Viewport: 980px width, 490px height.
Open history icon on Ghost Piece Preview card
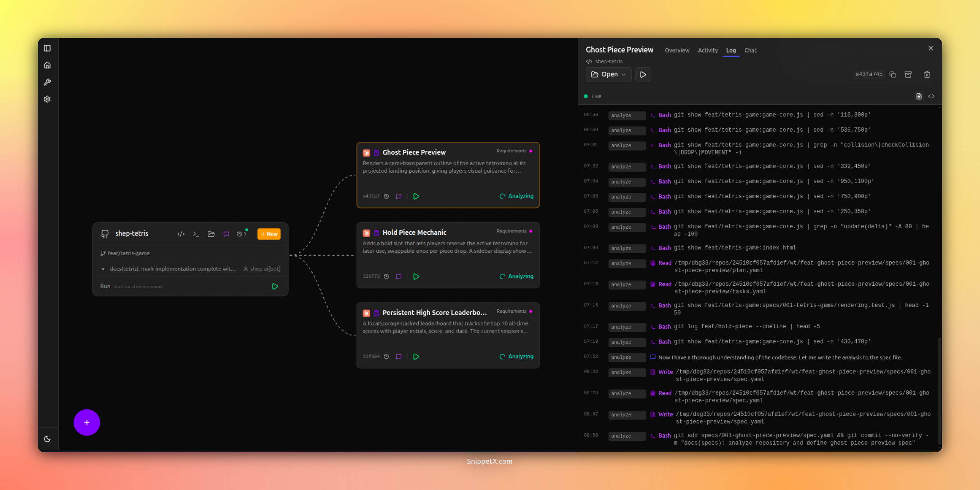coord(386,196)
